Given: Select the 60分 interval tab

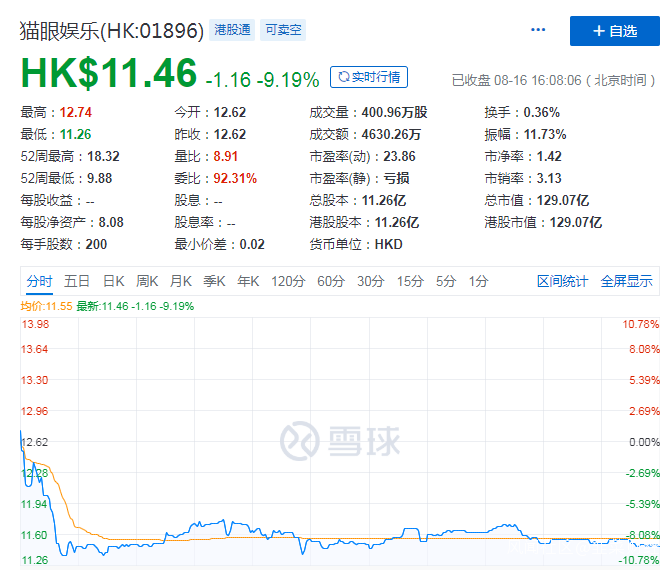Looking at the screenshot, I should [331, 282].
